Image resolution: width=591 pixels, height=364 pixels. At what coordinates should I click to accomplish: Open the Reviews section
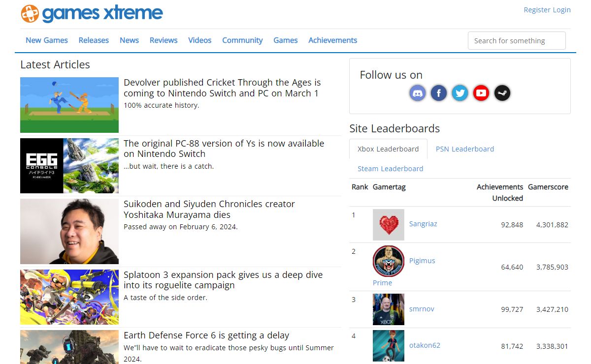(164, 40)
